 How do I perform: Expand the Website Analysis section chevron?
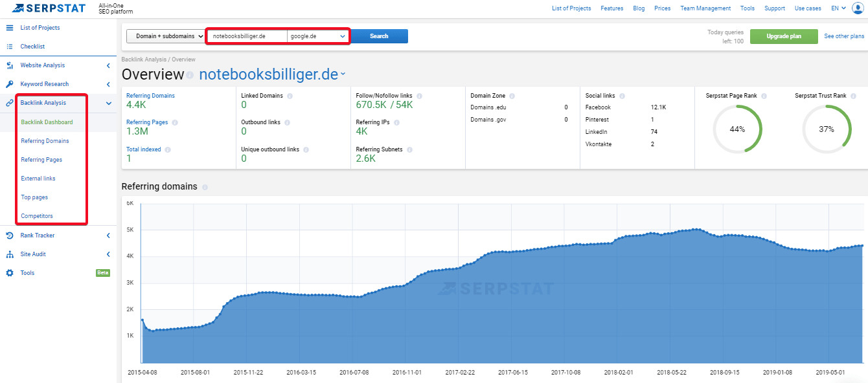(108, 65)
